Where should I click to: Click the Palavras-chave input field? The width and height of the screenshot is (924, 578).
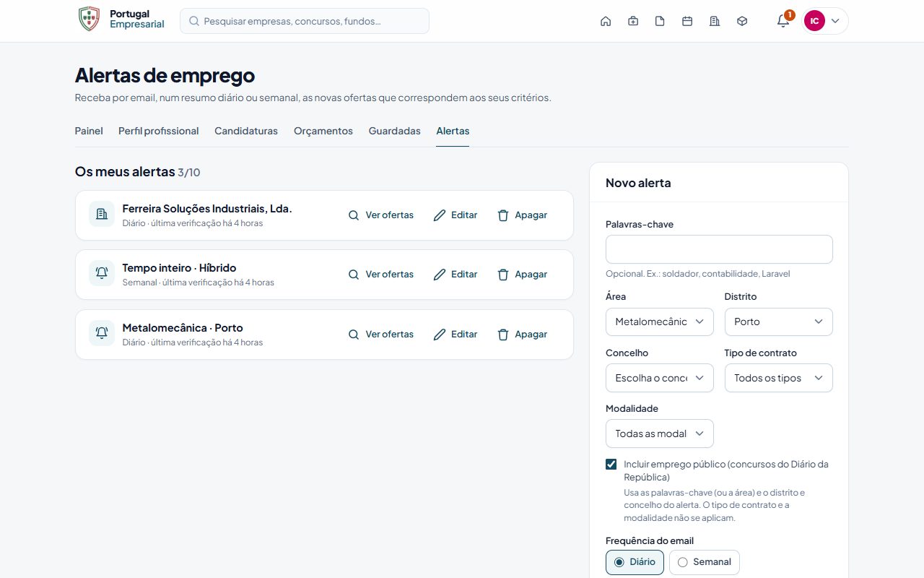click(719, 249)
